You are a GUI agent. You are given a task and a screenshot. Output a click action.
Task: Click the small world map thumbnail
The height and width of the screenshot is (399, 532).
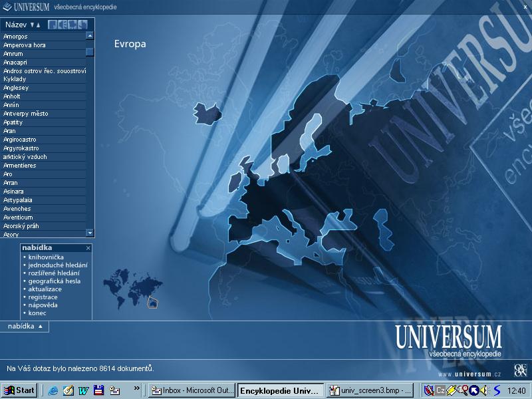133,288
